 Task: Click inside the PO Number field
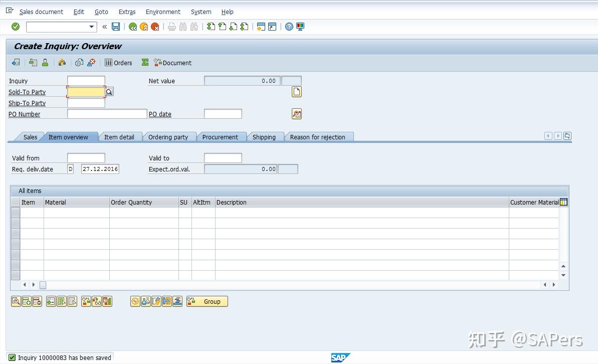click(x=106, y=114)
